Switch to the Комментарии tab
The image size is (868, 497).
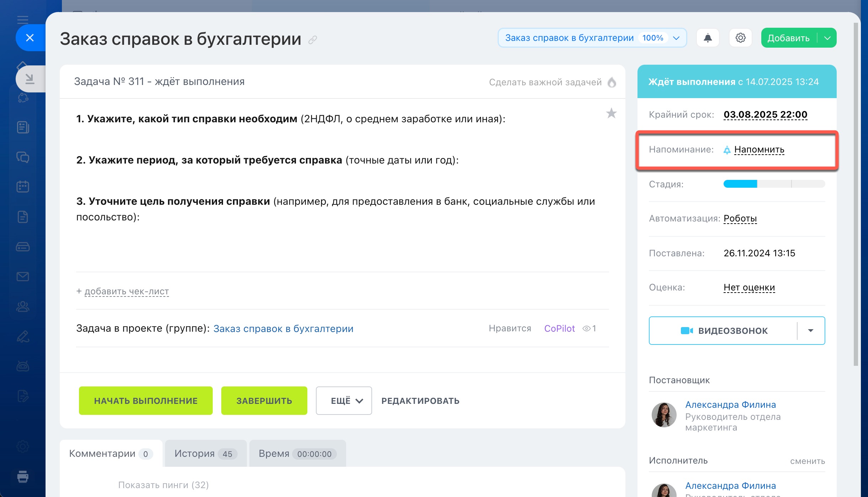click(111, 454)
